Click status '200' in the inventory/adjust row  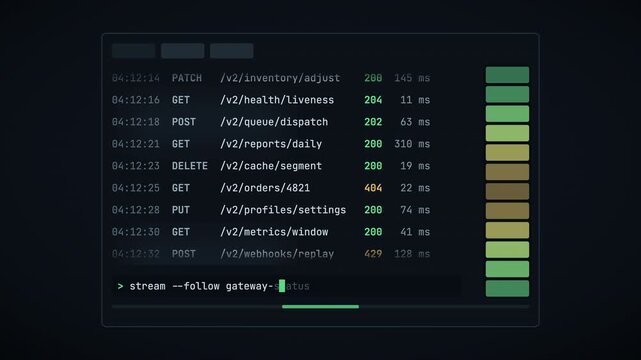coord(373,78)
